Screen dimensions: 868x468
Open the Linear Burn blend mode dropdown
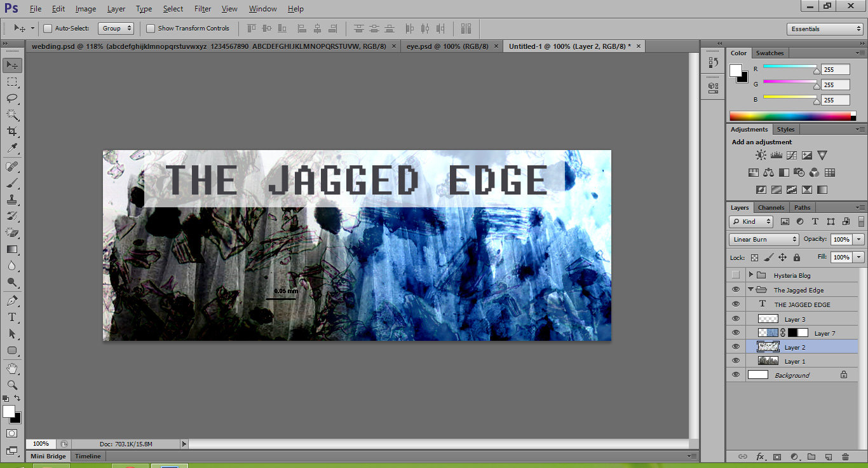[764, 240]
